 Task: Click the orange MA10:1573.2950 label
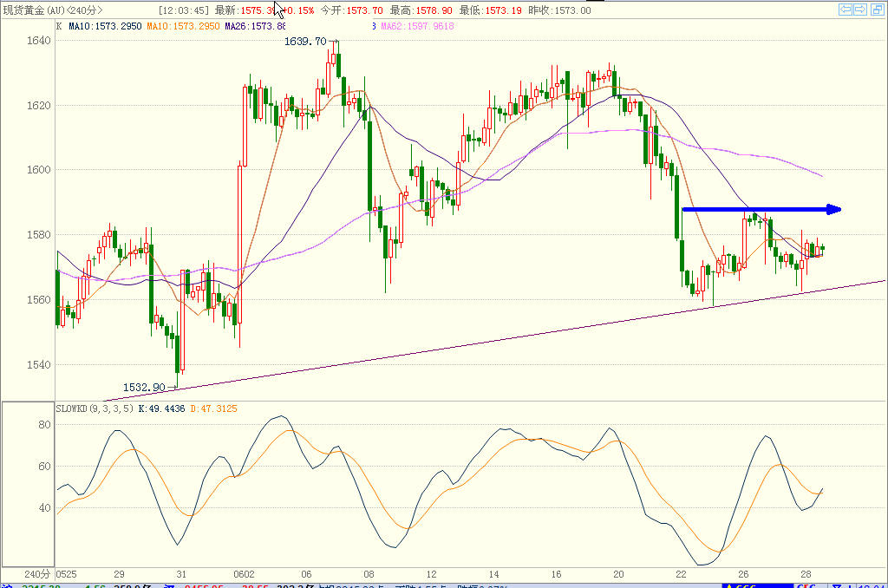(183, 26)
